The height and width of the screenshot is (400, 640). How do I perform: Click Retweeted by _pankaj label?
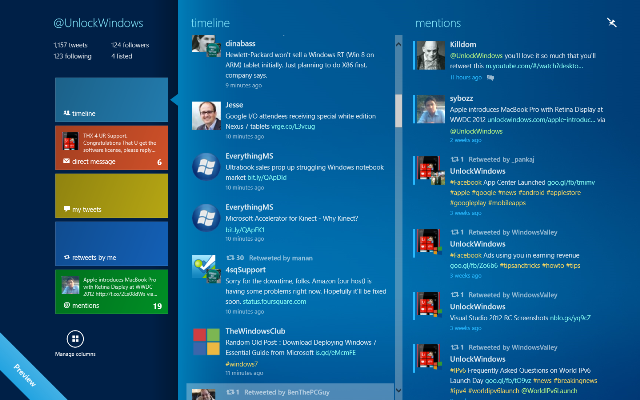(x=501, y=160)
